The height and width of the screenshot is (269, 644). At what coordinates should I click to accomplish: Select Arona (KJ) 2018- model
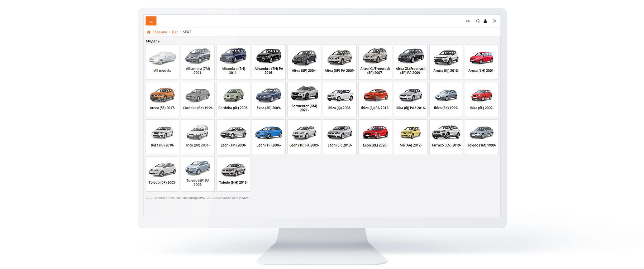pos(446,62)
